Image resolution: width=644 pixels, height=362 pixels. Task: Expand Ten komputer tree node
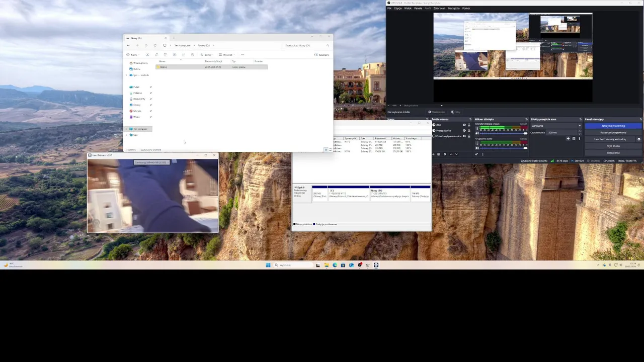click(x=126, y=129)
